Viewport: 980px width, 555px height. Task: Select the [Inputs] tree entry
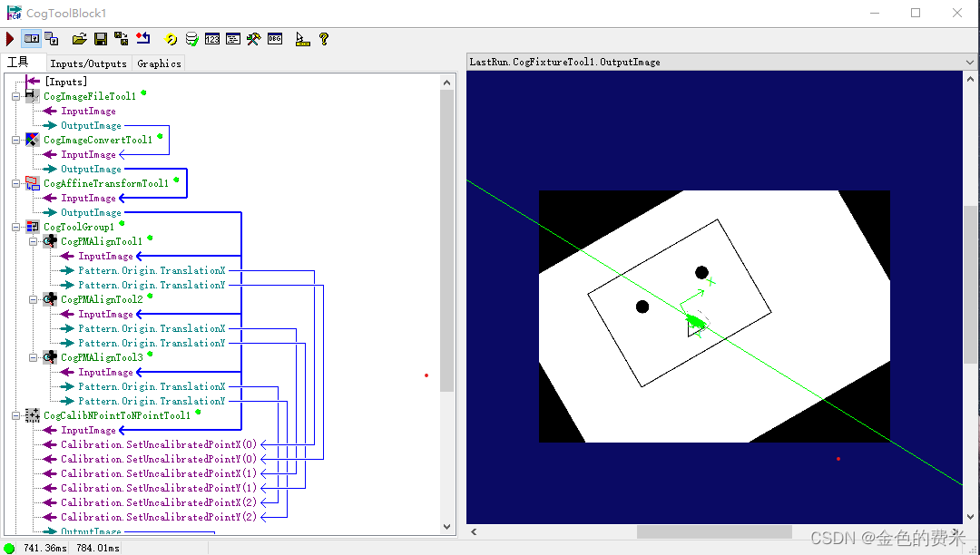65,82
